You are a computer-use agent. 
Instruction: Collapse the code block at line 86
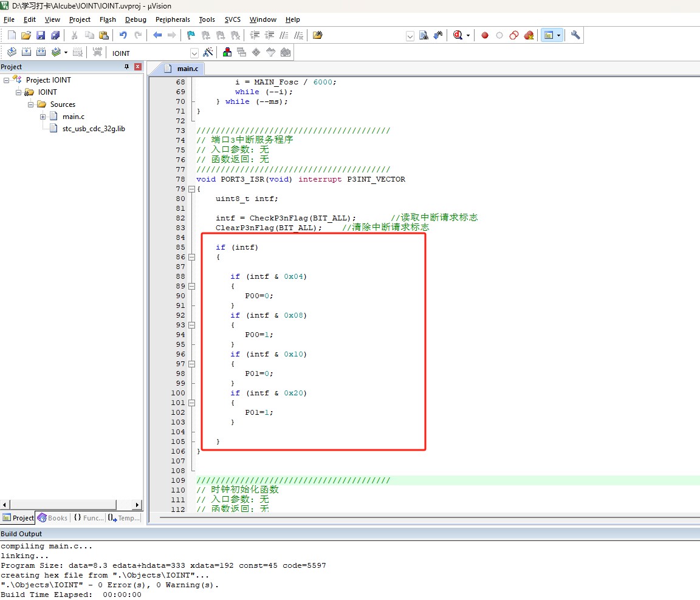pos(192,257)
